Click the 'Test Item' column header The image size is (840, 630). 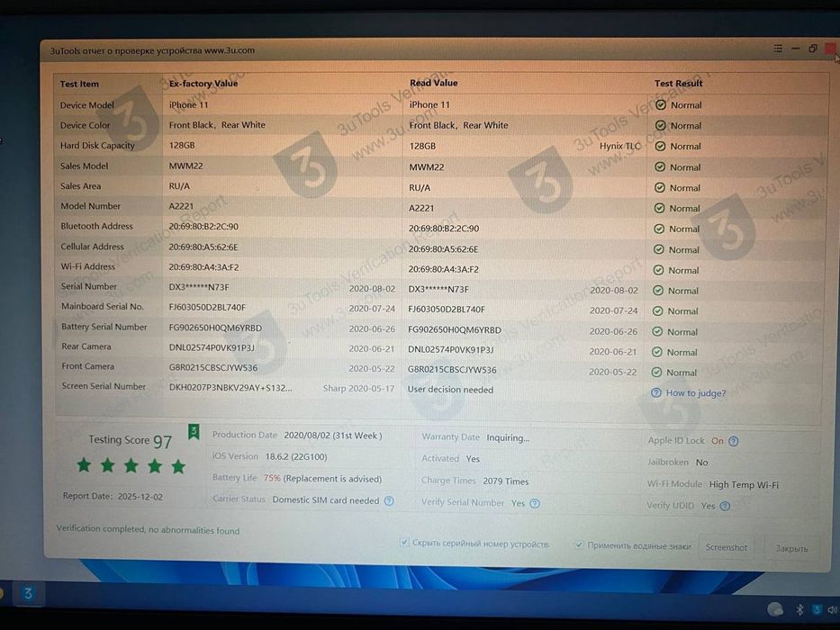[x=79, y=84]
